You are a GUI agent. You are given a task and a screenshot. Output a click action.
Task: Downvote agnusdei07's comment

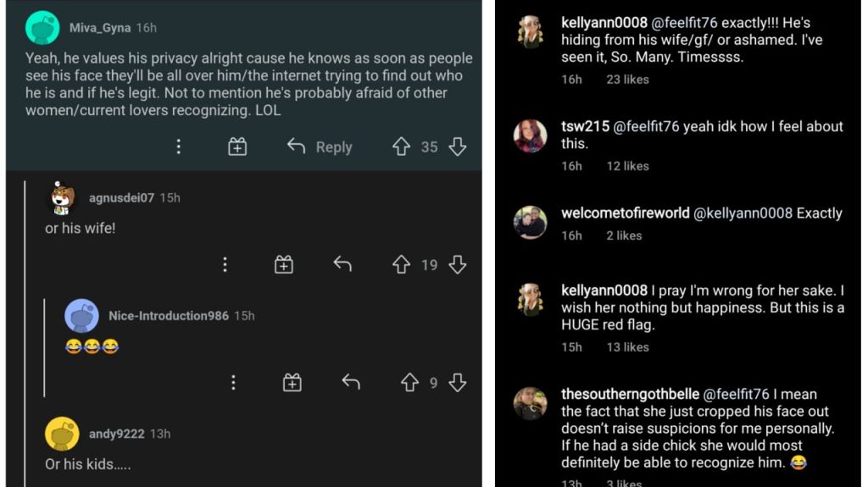(x=458, y=265)
